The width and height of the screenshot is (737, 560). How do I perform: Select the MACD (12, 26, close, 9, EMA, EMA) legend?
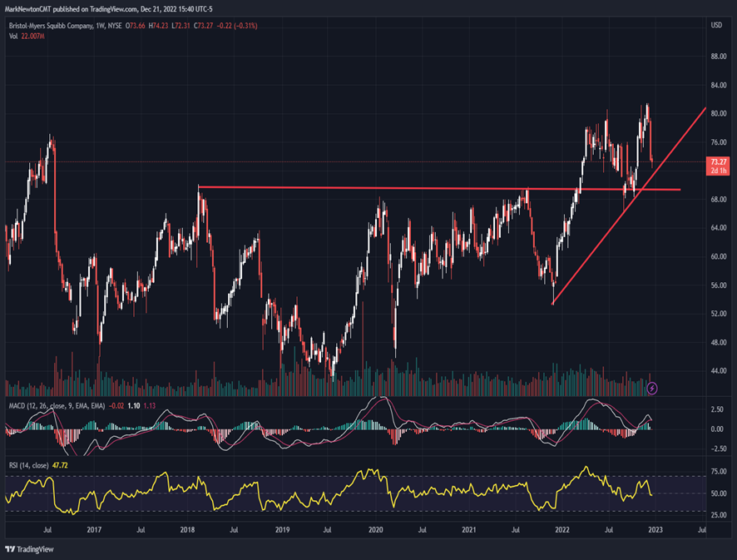tap(57, 406)
